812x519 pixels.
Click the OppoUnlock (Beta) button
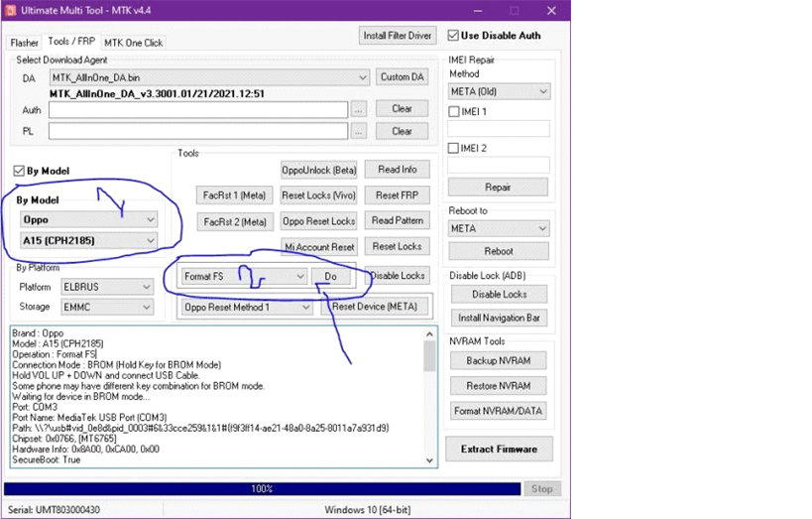(x=319, y=170)
